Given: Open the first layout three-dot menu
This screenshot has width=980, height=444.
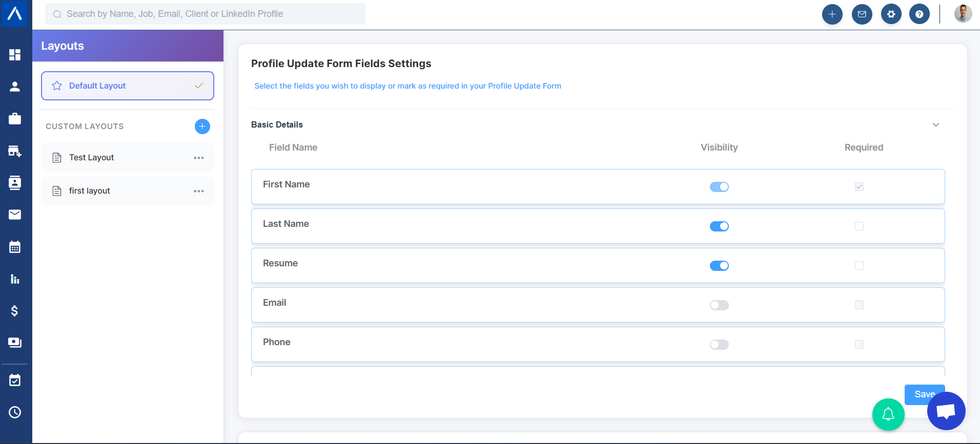Looking at the screenshot, I should (199, 191).
